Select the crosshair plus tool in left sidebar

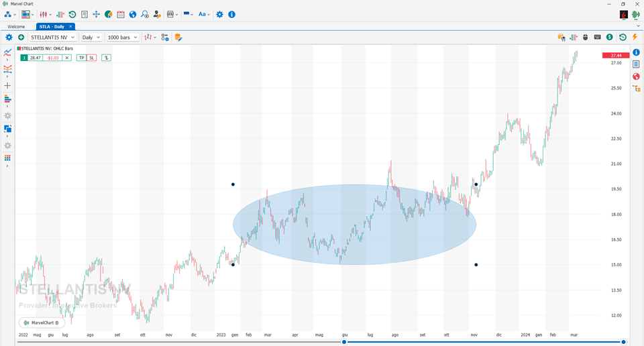pyautogui.click(x=7, y=86)
